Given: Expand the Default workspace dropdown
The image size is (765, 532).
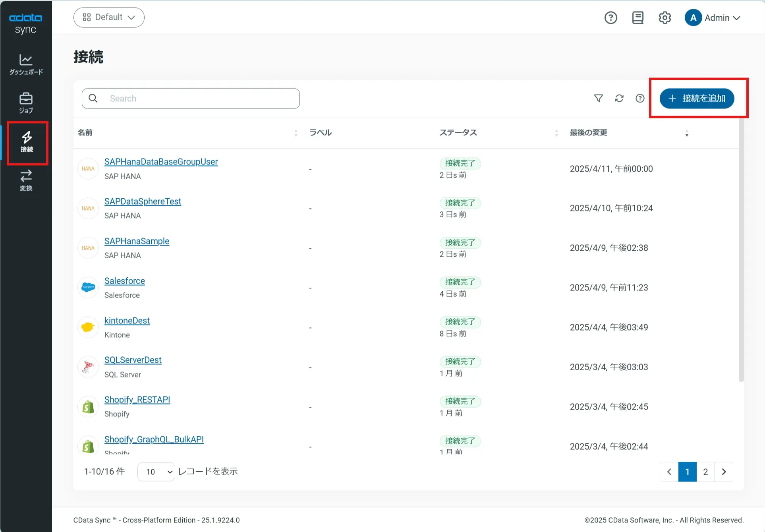Looking at the screenshot, I should pyautogui.click(x=109, y=17).
